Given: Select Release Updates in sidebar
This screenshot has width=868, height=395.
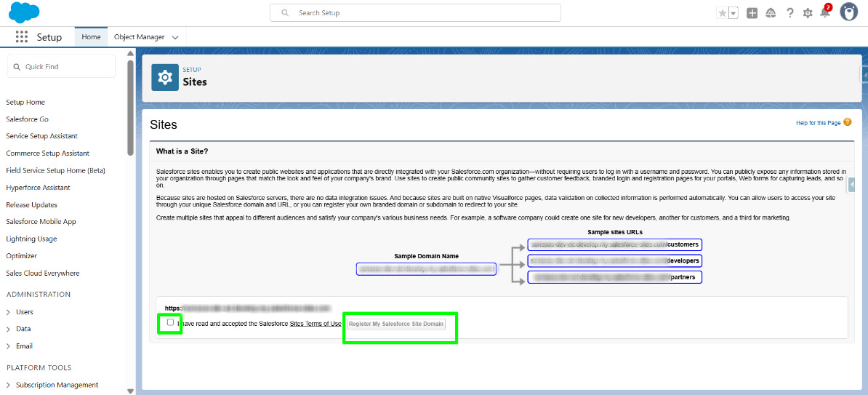Looking at the screenshot, I should pos(31,205).
